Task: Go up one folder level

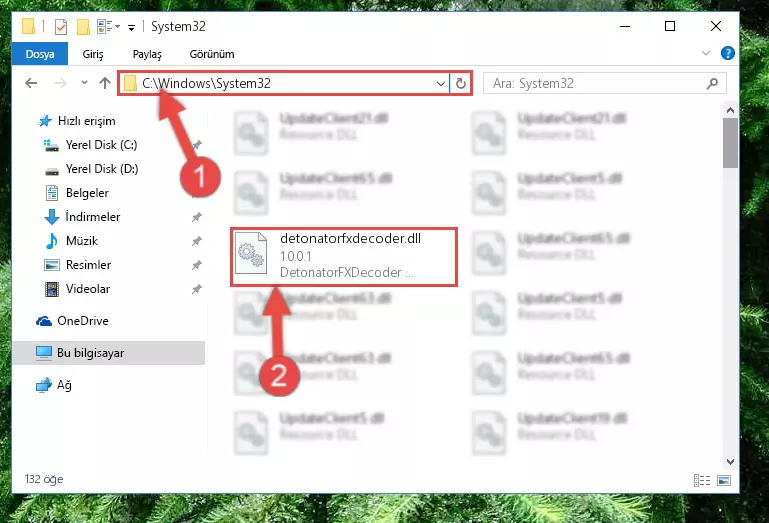Action: (104, 83)
